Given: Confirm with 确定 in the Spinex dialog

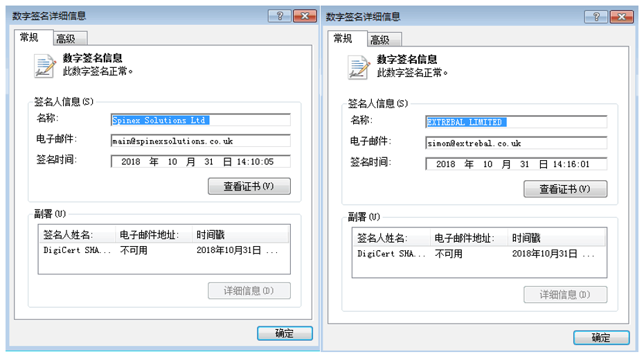Looking at the screenshot, I should pos(285,333).
